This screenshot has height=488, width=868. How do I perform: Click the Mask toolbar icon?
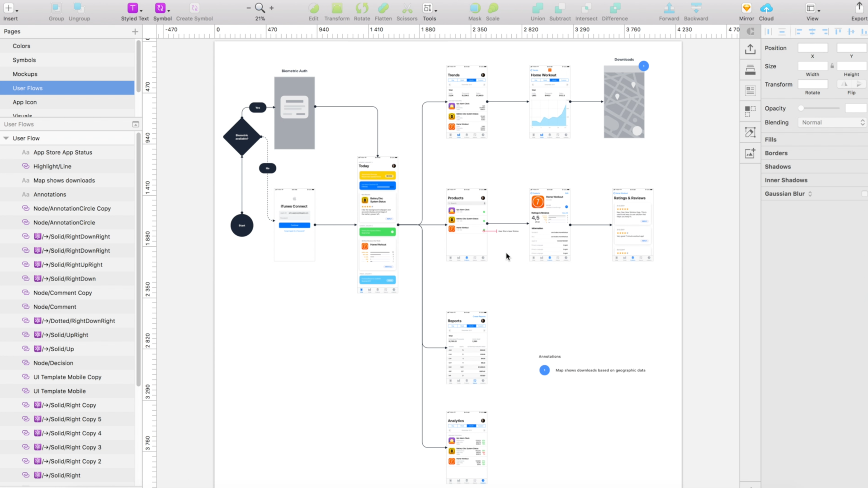(x=475, y=8)
